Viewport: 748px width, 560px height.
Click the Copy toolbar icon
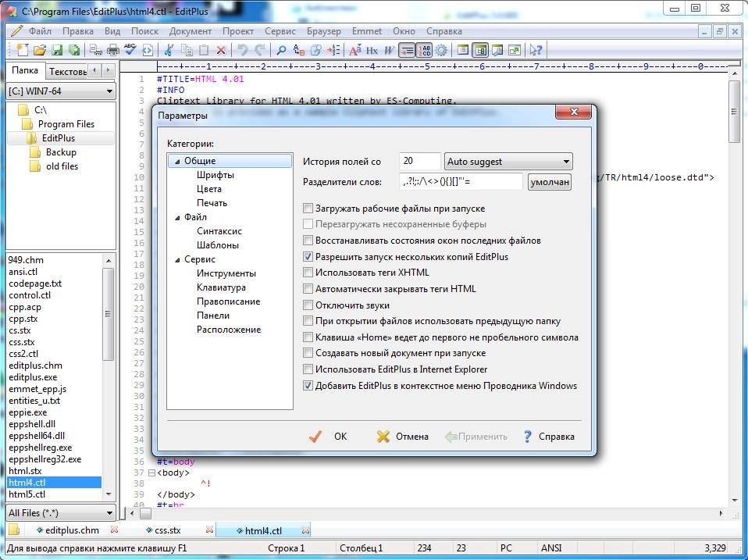187,50
